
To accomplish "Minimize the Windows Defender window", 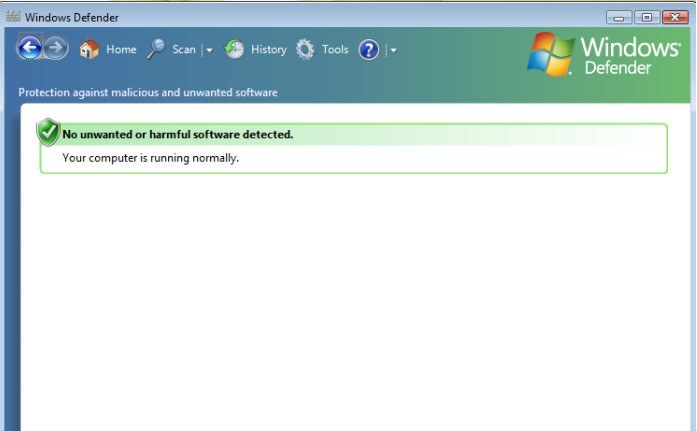I will (x=619, y=17).
